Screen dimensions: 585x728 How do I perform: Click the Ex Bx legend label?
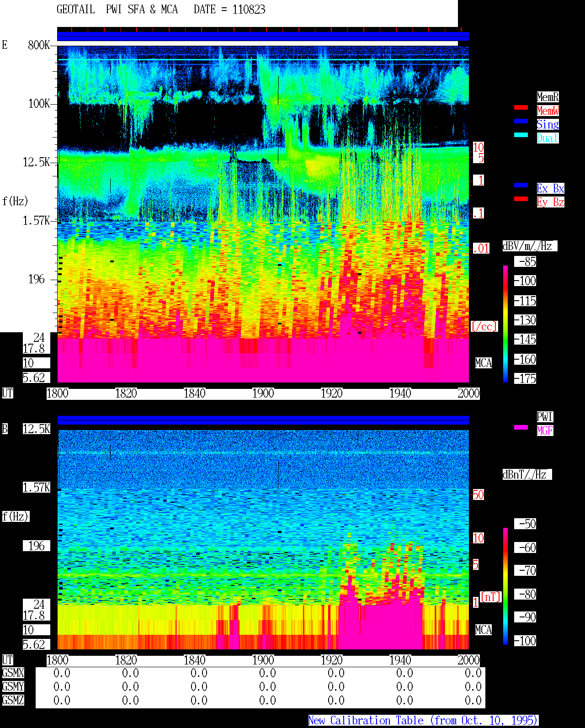tap(550, 188)
